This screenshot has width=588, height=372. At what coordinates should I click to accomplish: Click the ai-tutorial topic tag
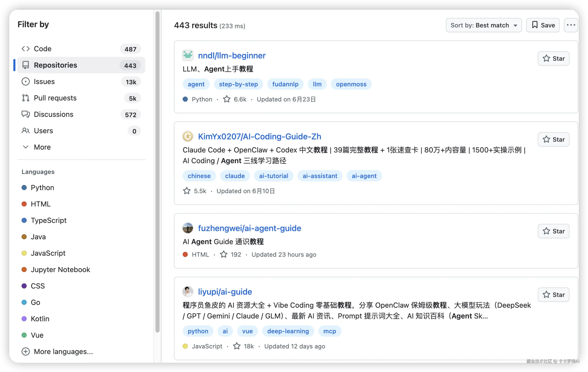pos(273,176)
